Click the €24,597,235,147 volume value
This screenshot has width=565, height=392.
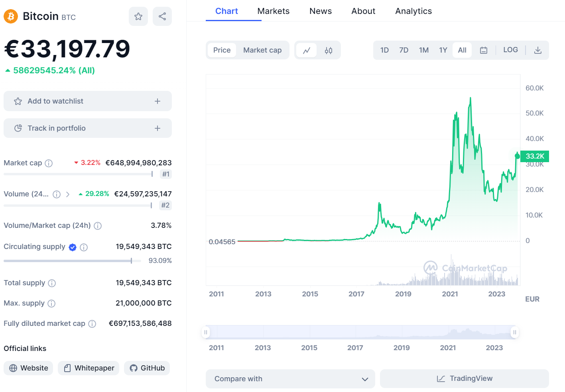pos(143,194)
